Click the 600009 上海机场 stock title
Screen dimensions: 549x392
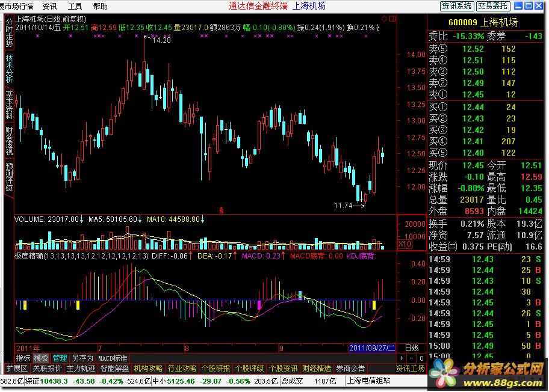[x=483, y=22]
